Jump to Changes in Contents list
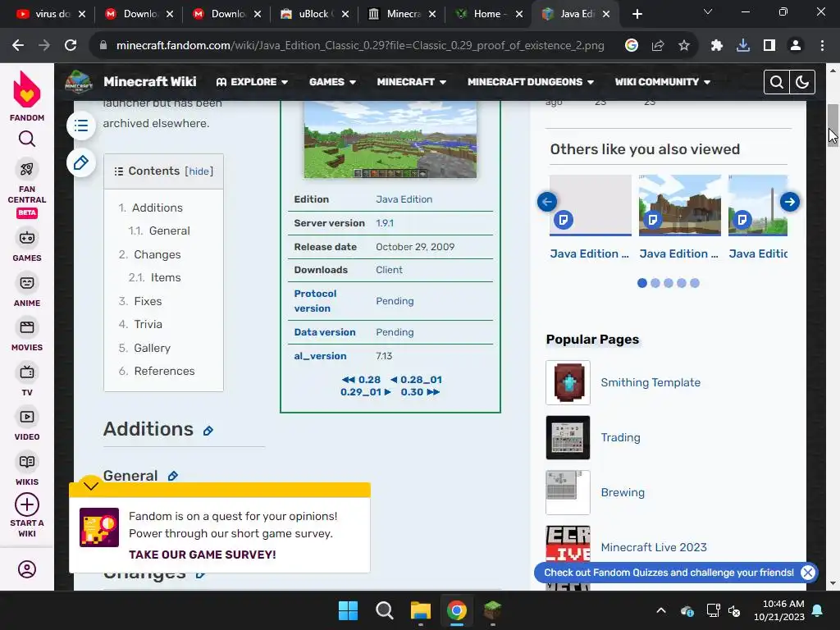Screen dimensions: 840x630 157,254
